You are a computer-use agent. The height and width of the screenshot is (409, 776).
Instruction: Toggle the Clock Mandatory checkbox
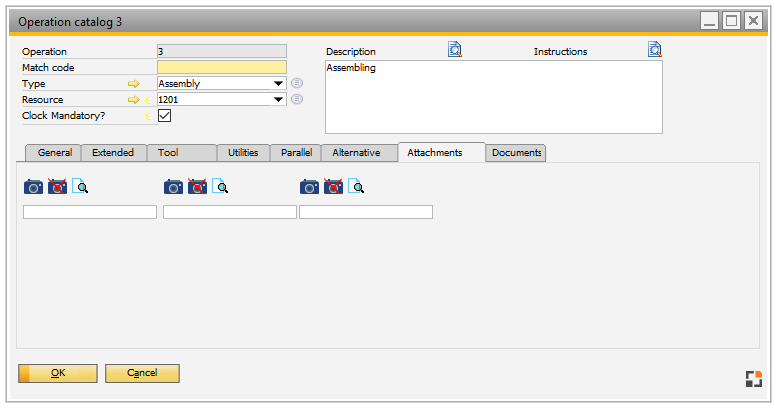(164, 116)
